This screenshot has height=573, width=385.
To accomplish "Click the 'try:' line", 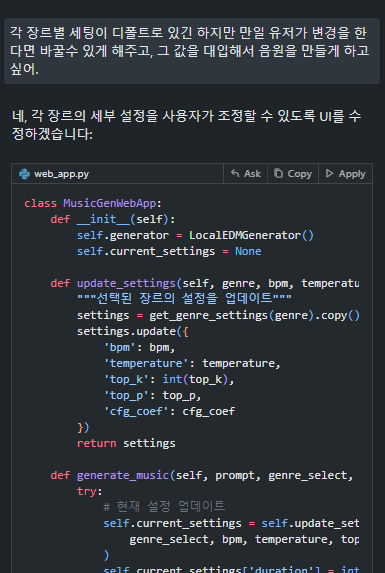I will pos(89,491).
